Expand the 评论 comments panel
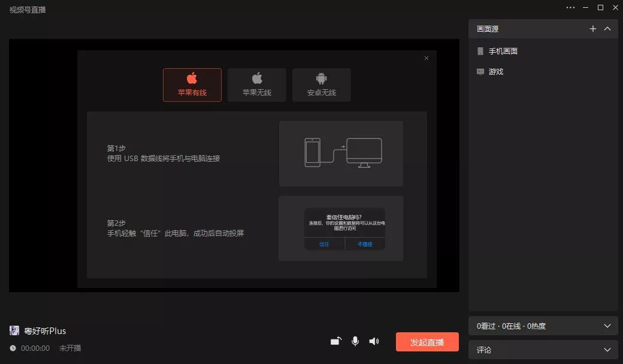623x364 pixels. 607,350
